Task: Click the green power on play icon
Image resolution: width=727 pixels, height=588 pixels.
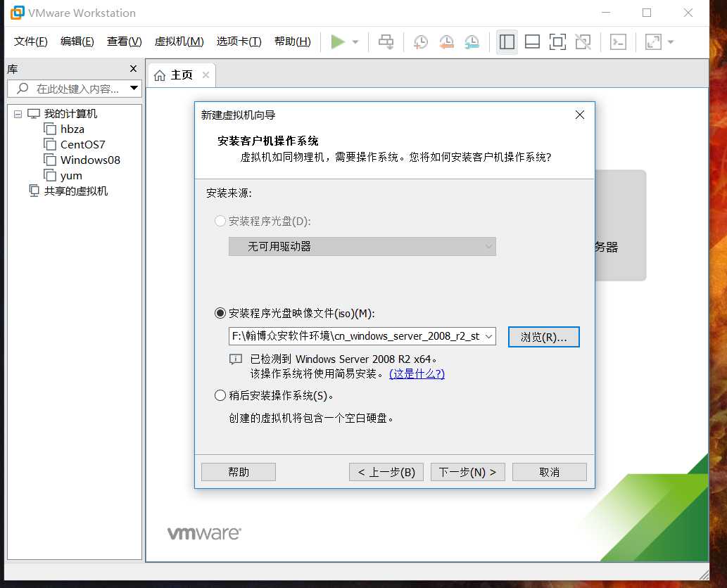Action: 338,41
